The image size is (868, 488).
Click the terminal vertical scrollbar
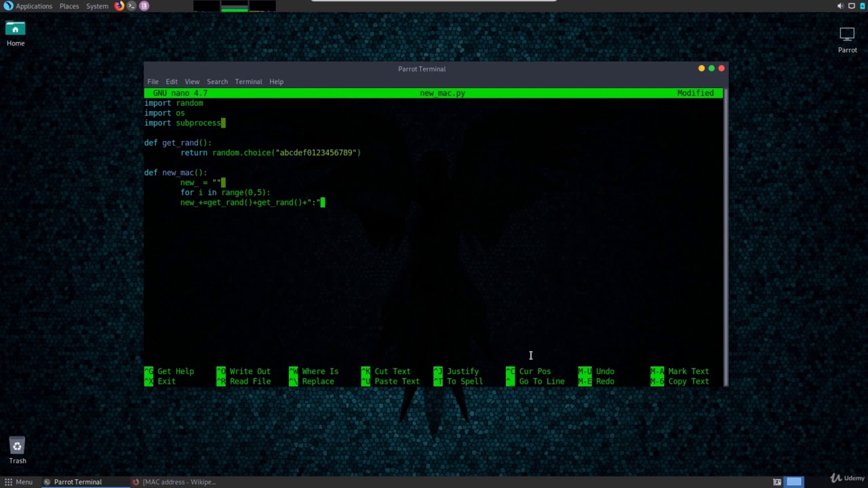[x=726, y=237]
